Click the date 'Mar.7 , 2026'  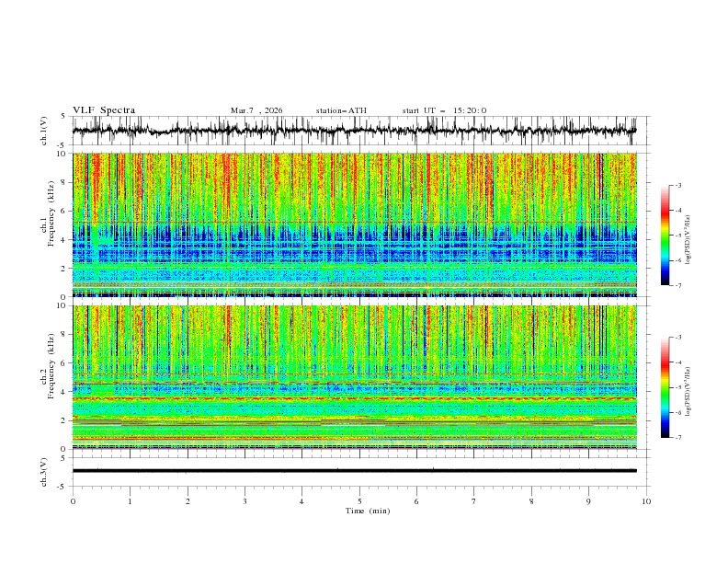256,110
